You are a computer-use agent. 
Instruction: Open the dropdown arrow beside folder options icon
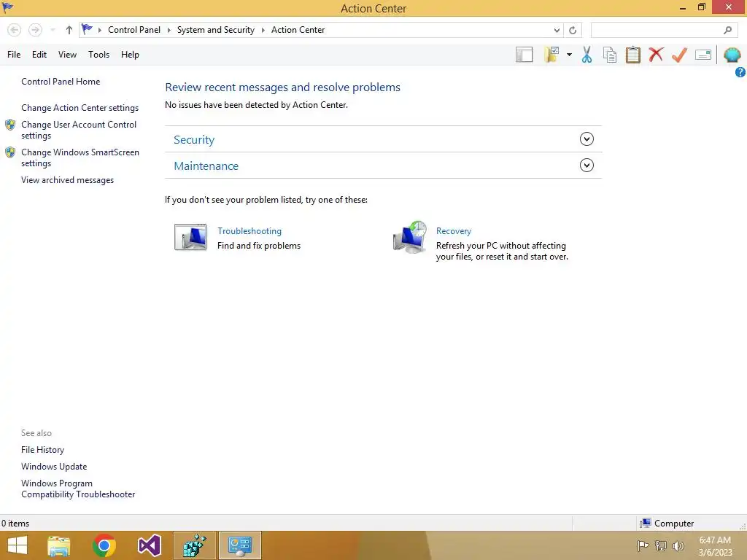click(x=569, y=55)
